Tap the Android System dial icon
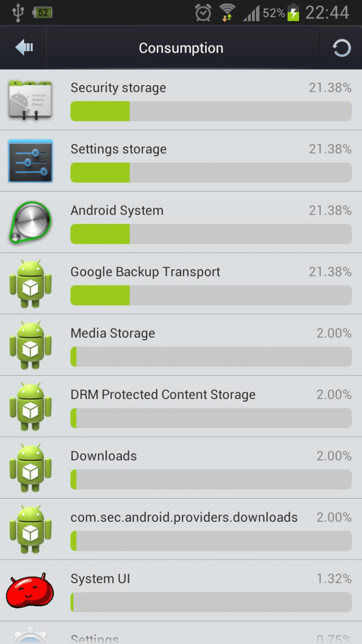362x644 pixels. point(30,223)
